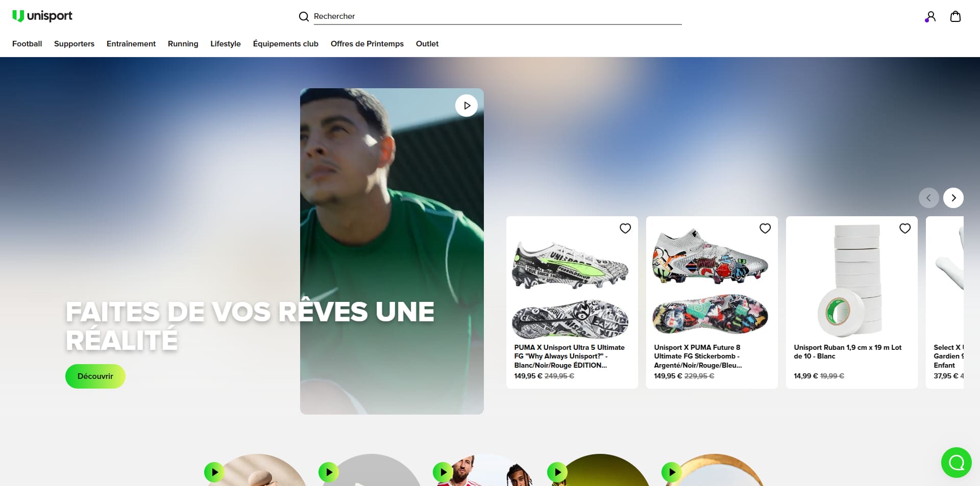Open the Supporters menu
This screenshot has height=486, width=980.
[74, 44]
